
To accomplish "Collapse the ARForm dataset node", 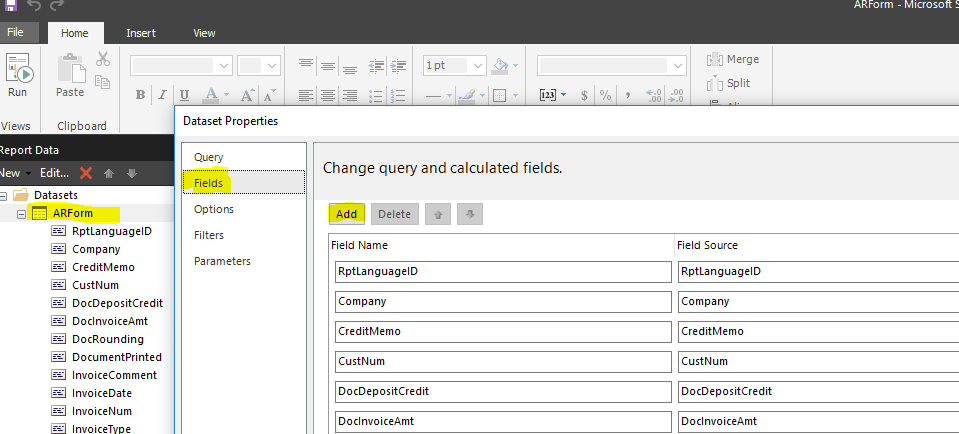I will point(22,214).
